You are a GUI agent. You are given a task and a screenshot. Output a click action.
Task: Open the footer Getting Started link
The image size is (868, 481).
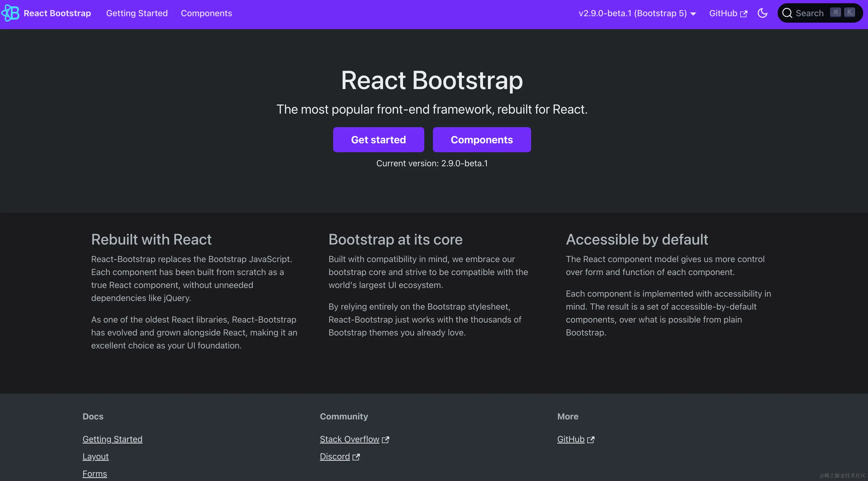[113, 439]
